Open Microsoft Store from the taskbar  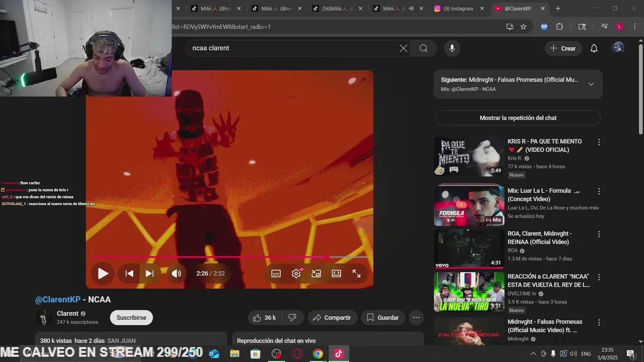click(256, 354)
